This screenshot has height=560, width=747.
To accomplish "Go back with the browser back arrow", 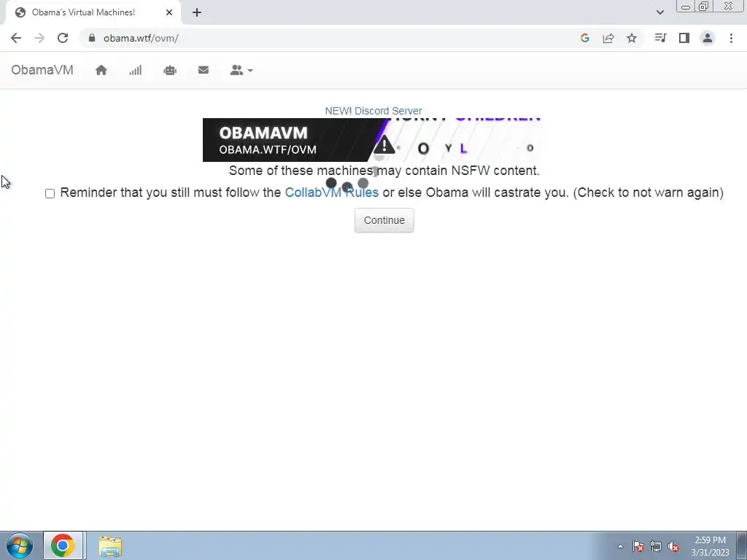I will (x=16, y=38).
